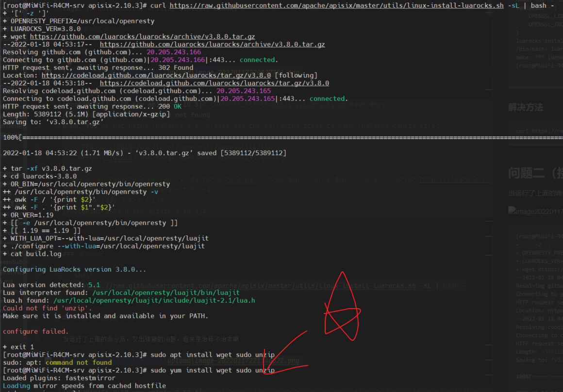Click the '解决方法' heading in the background document
Image resolution: width=563 pixels, height=392 pixels.
click(x=526, y=107)
